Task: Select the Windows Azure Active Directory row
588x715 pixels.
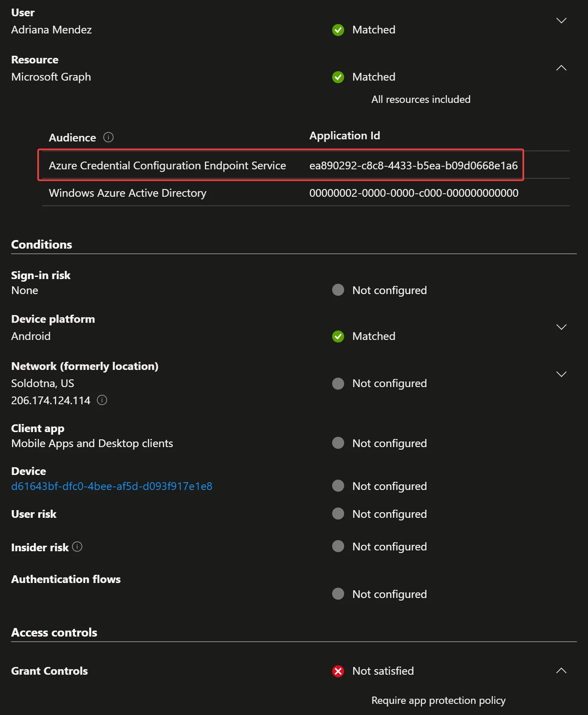Action: tap(128, 193)
